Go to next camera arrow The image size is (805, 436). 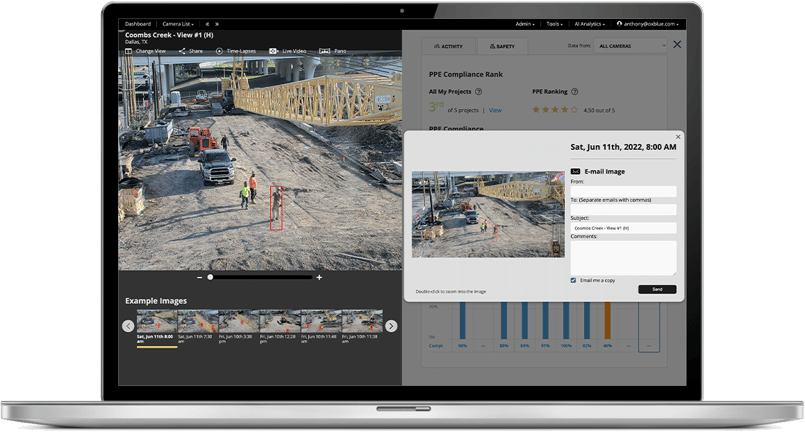217,24
